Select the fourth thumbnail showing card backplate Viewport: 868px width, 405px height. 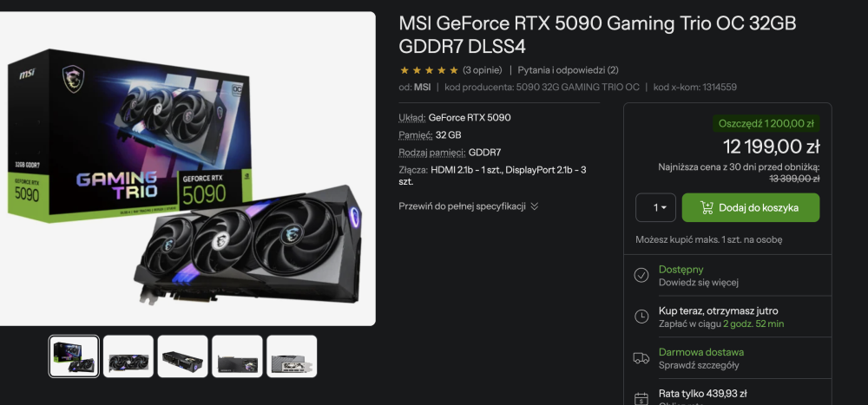tap(237, 356)
